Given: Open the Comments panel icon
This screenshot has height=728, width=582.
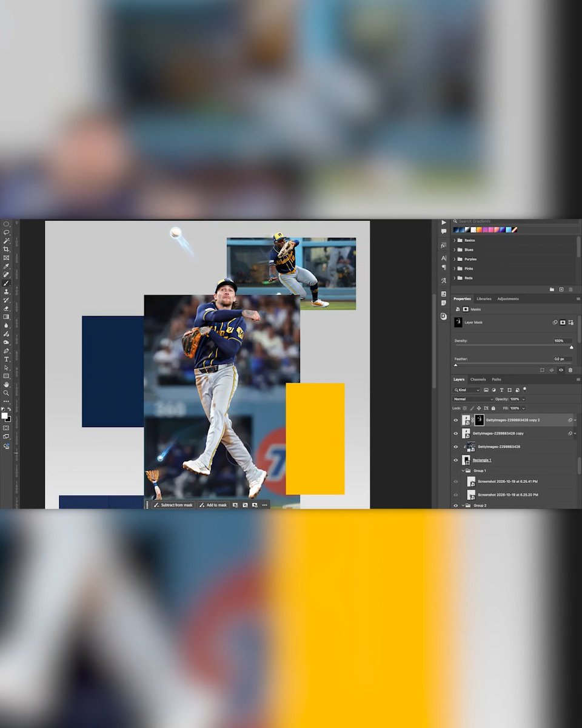Looking at the screenshot, I should [x=444, y=231].
